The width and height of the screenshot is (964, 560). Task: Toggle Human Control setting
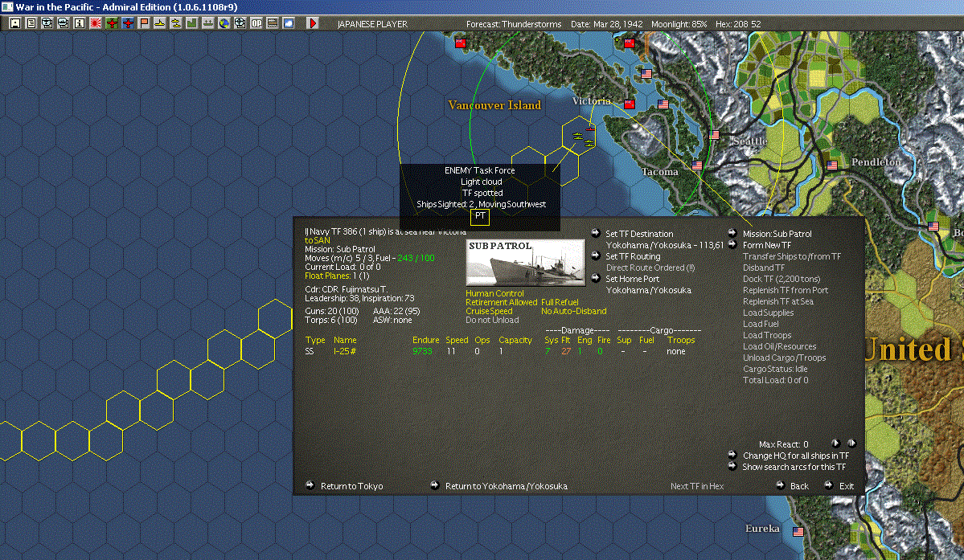point(495,293)
